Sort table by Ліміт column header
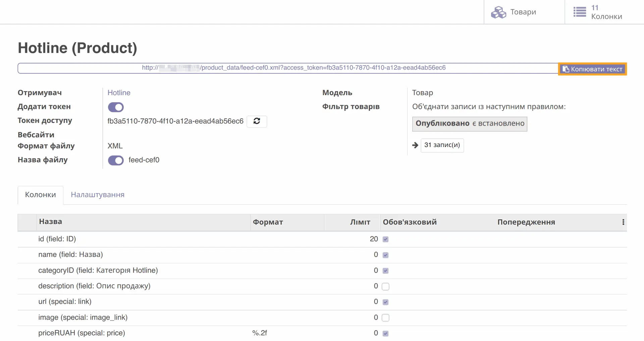The width and height of the screenshot is (644, 341). click(x=360, y=222)
